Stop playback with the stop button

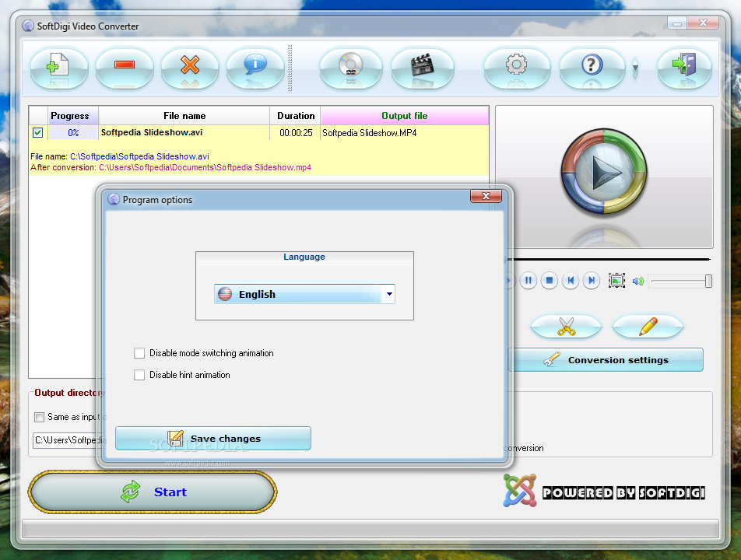click(550, 281)
